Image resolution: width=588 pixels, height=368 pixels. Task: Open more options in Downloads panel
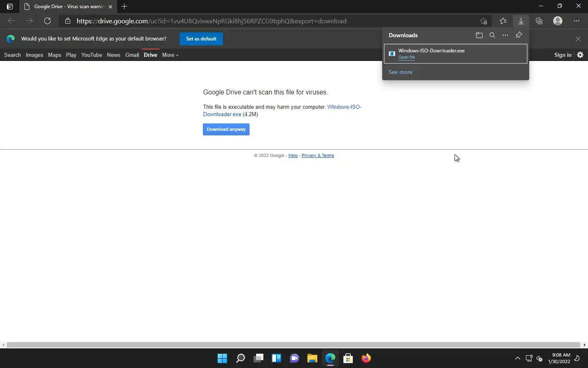506,35
